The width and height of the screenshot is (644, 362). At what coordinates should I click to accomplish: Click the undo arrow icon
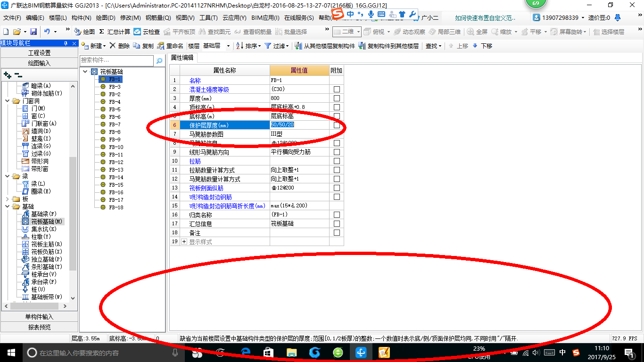[47, 32]
